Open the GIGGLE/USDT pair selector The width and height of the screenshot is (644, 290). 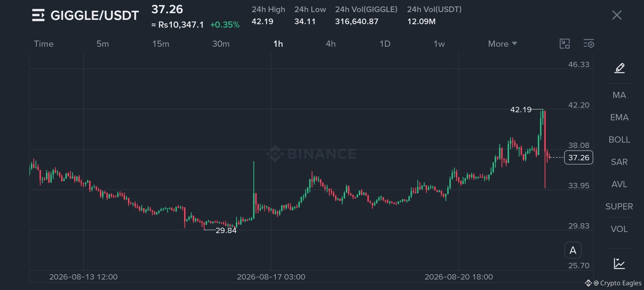coord(95,15)
